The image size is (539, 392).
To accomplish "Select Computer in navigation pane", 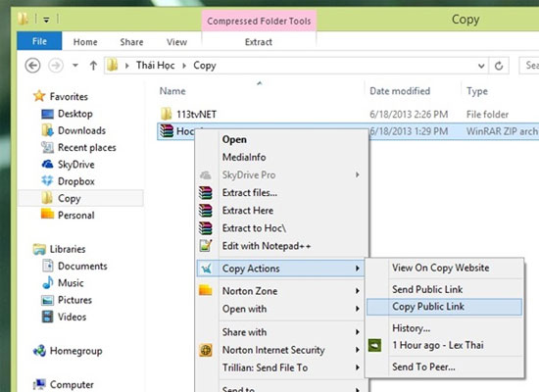I will click(x=72, y=384).
